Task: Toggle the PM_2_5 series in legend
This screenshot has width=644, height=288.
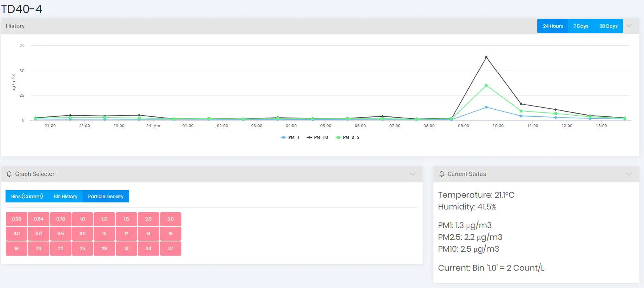Action: pos(348,137)
